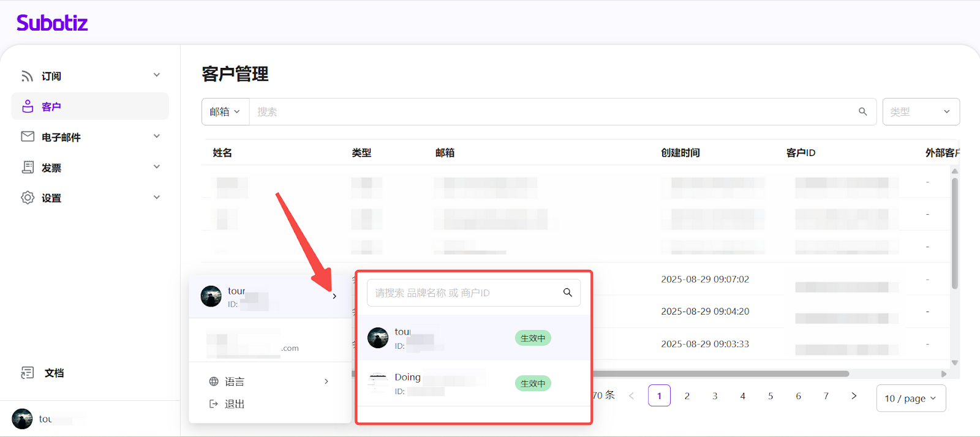Open the 邮箱 search field dropdown

[225, 111]
